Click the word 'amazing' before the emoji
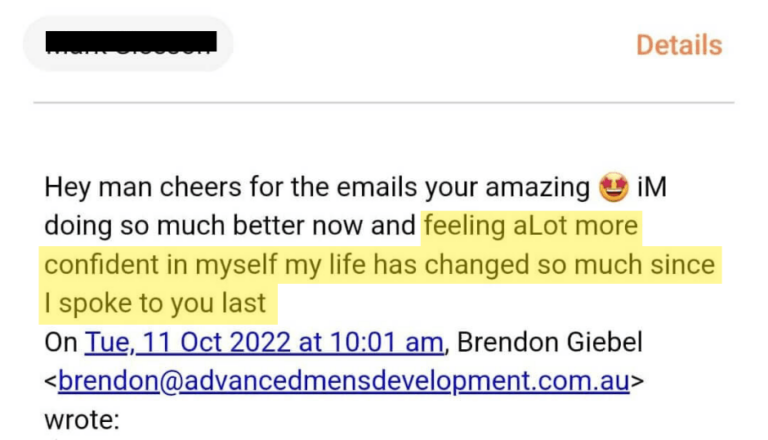The image size is (768, 440). tap(538, 188)
